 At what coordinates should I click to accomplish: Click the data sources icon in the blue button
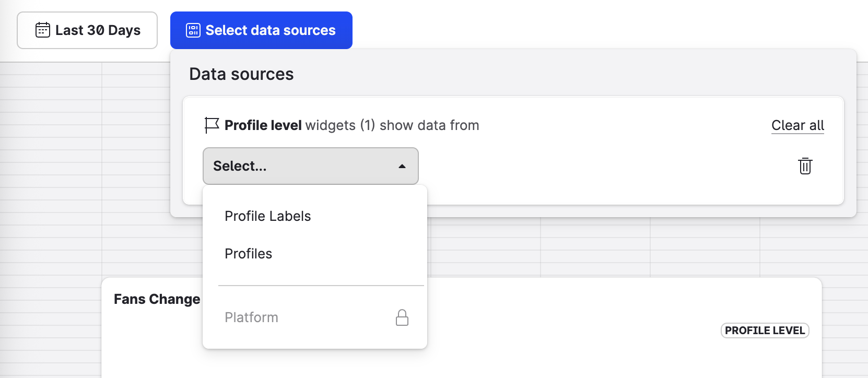point(193,30)
